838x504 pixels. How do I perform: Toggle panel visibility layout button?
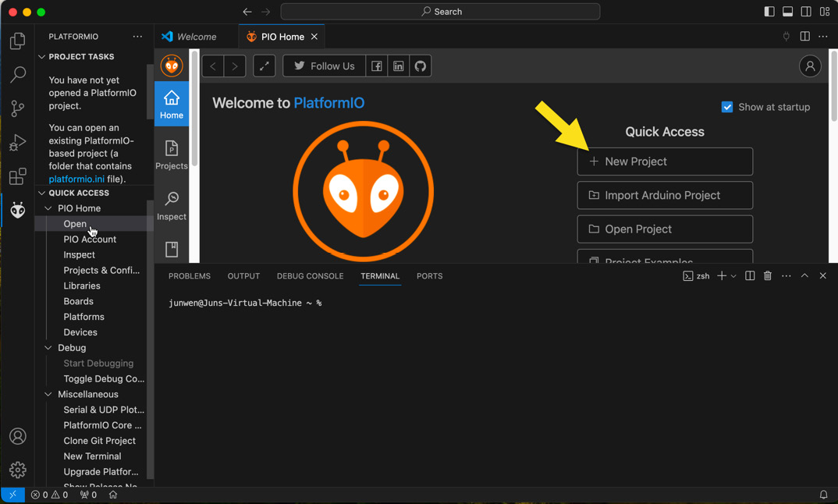pos(788,12)
